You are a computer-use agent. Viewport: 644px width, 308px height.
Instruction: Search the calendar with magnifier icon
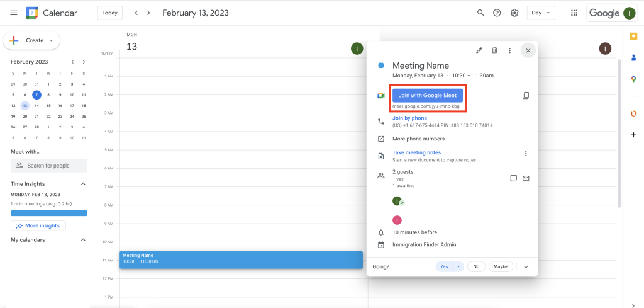pyautogui.click(x=480, y=13)
